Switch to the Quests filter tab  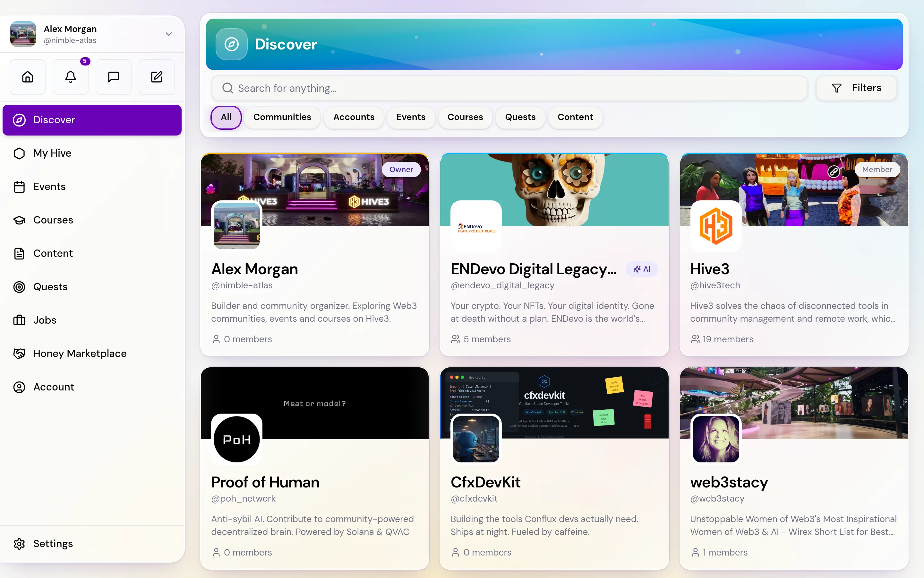pos(520,117)
